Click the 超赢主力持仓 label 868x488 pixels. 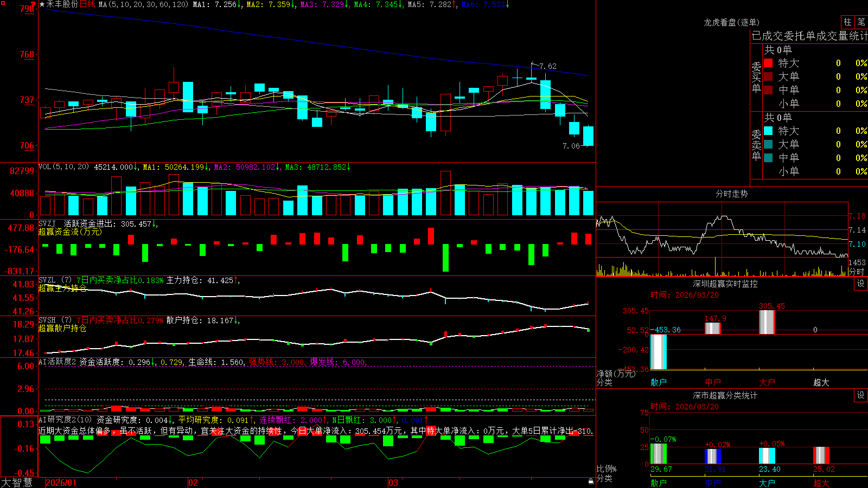point(62,288)
